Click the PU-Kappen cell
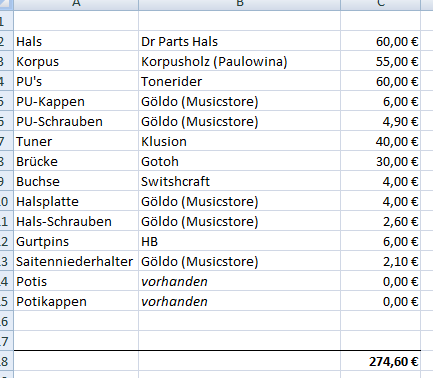 point(76,101)
